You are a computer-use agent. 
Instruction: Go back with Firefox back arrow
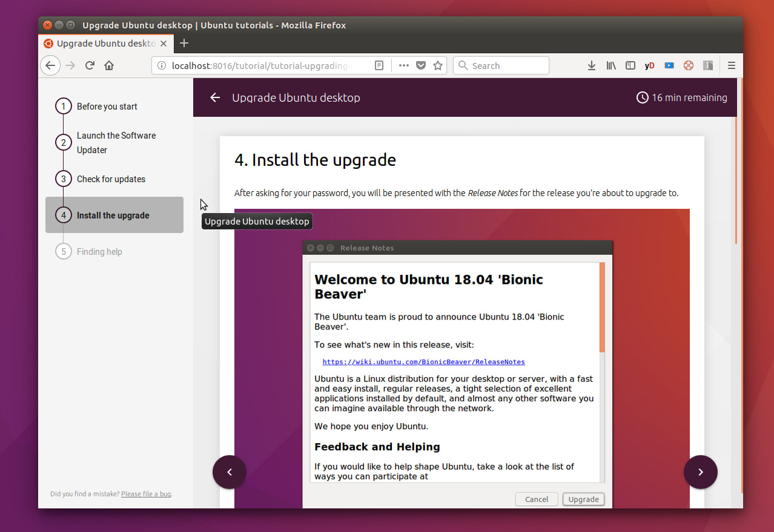(x=50, y=65)
